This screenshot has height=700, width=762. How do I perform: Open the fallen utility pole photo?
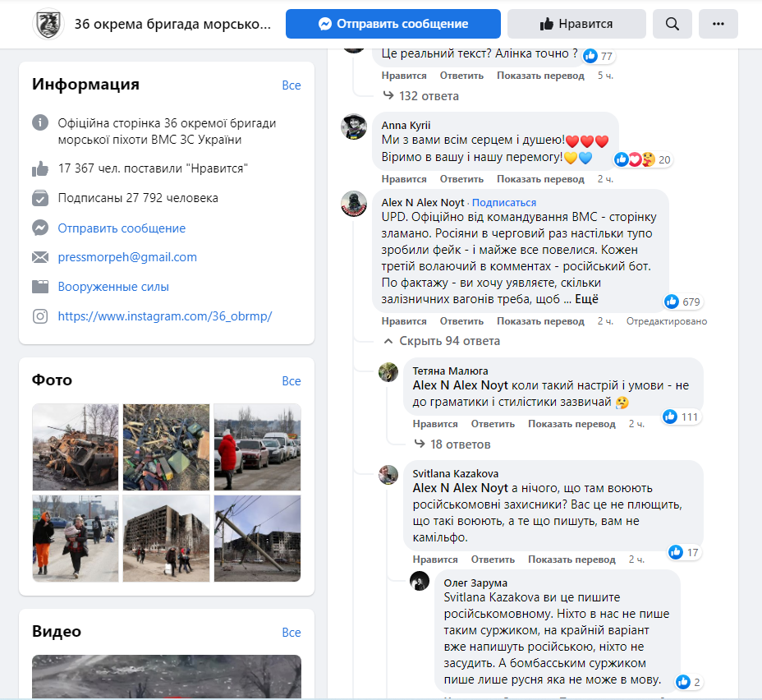(258, 539)
